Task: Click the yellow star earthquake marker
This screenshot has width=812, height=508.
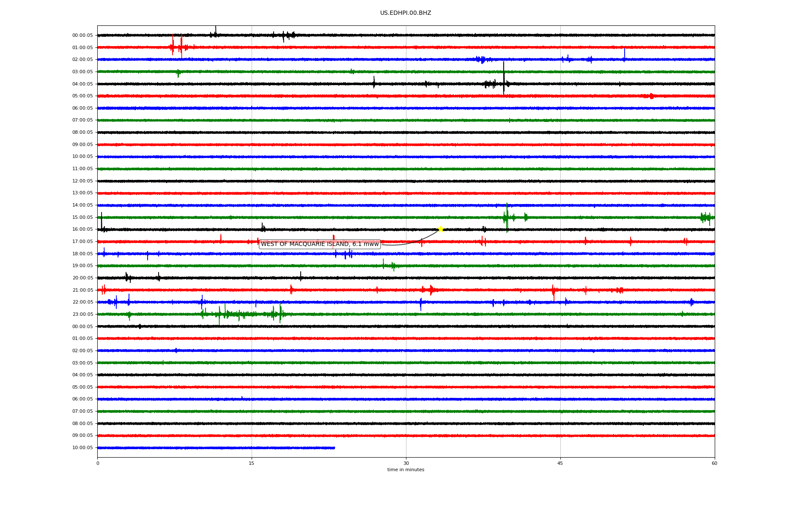Action: 441,229
